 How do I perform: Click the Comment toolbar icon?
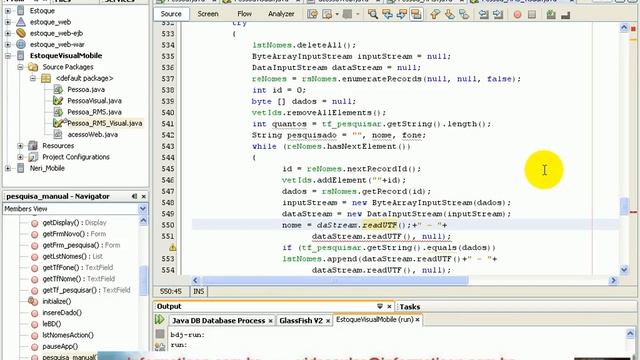[551, 15]
